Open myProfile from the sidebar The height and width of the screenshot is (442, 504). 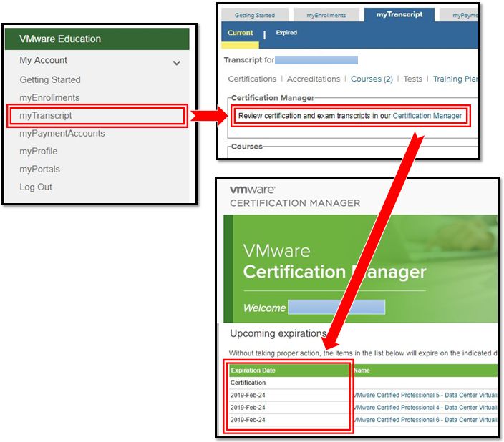pos(39,152)
